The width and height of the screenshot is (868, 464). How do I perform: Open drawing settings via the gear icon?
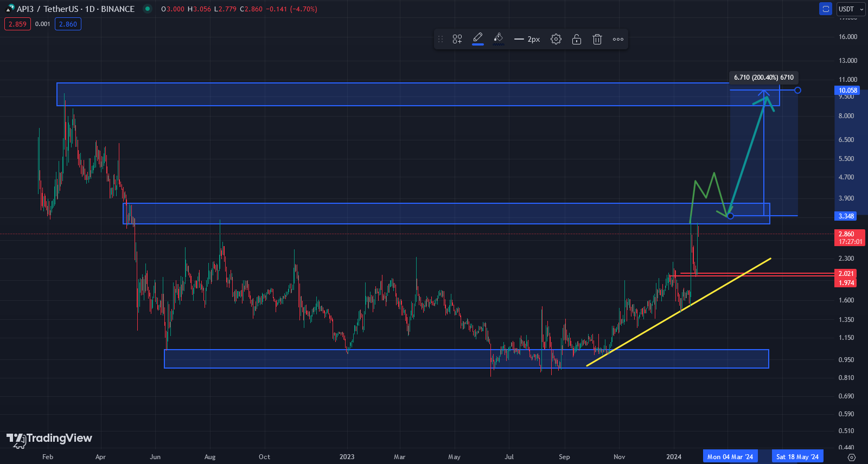point(556,39)
